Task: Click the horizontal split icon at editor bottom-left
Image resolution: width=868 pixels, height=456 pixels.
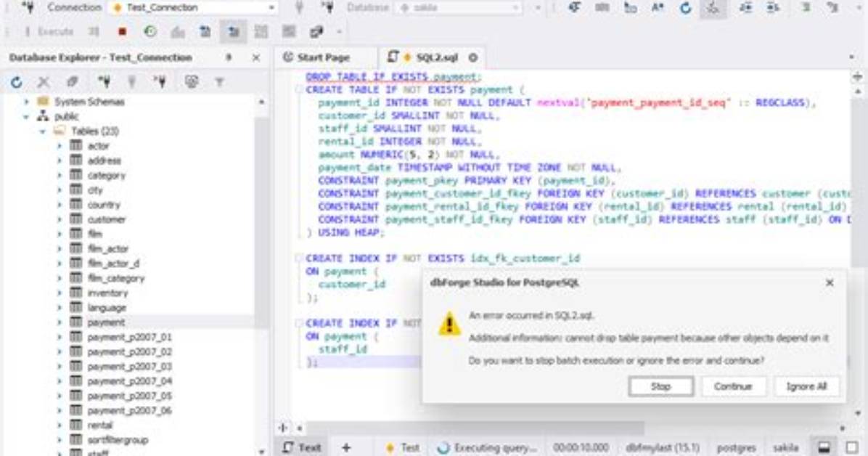Action: pyautogui.click(x=284, y=428)
